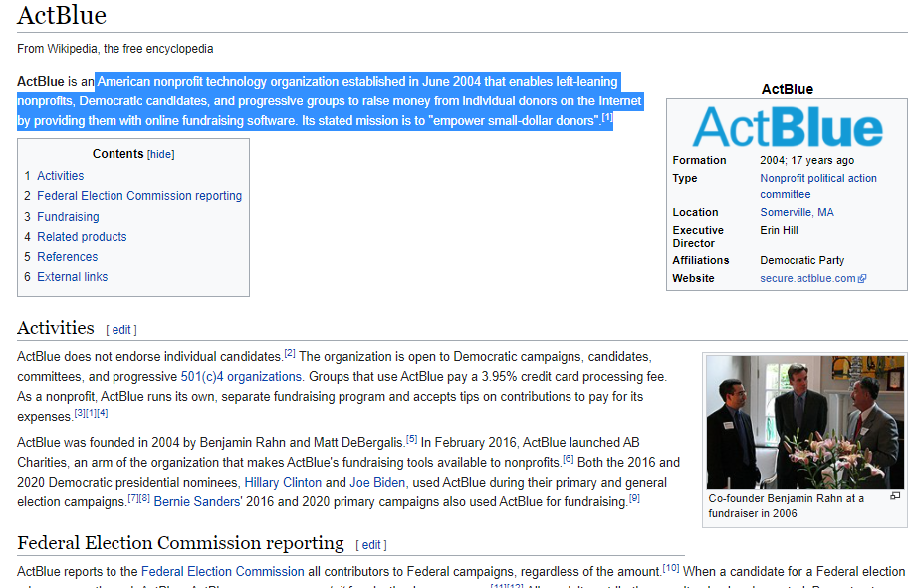
Task: Click the Activities section heading
Action: coord(55,328)
